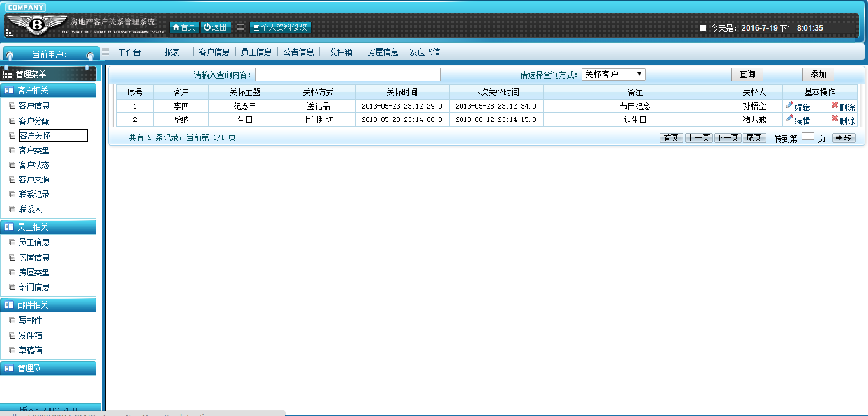Click the icon beside 联系记录 in sidebar
868x416 pixels.
tap(12, 194)
